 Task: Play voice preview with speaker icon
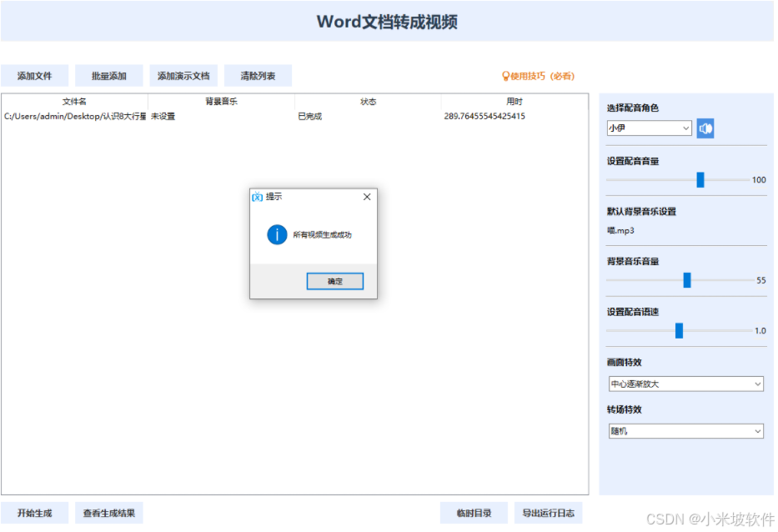pyautogui.click(x=705, y=128)
